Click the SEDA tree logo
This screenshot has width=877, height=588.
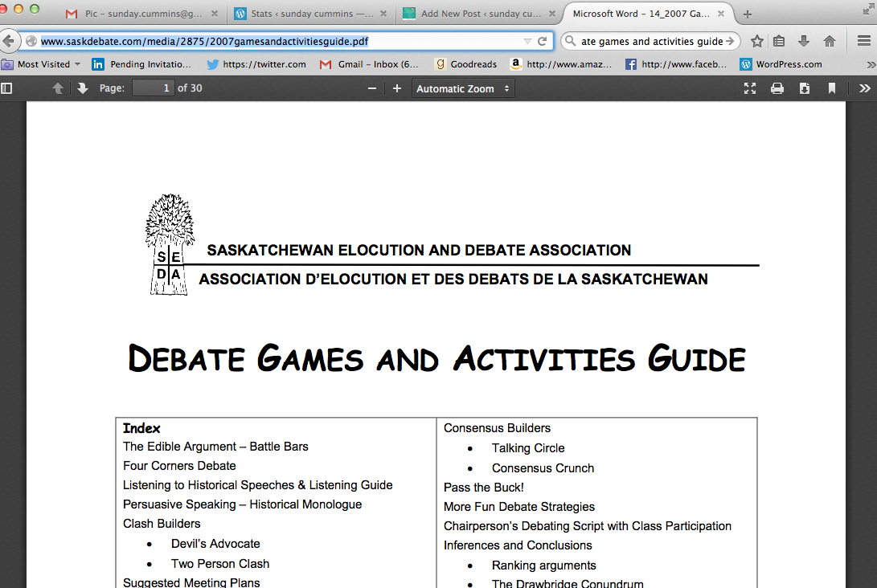tap(170, 244)
